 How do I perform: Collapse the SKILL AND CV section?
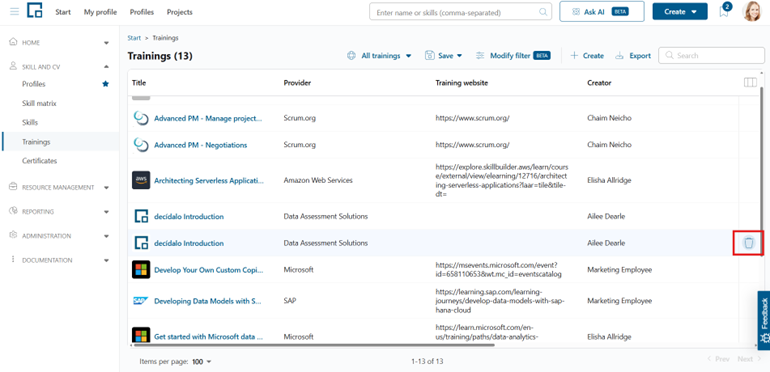(107, 67)
